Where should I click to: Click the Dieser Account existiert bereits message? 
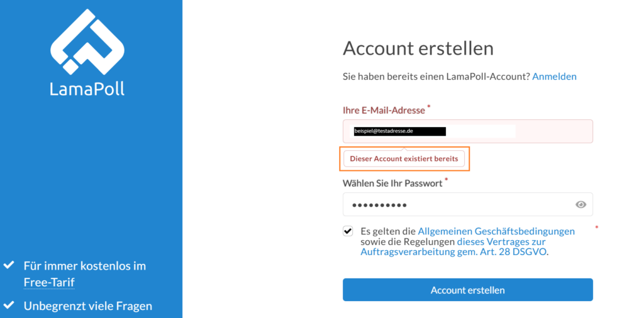pos(404,158)
